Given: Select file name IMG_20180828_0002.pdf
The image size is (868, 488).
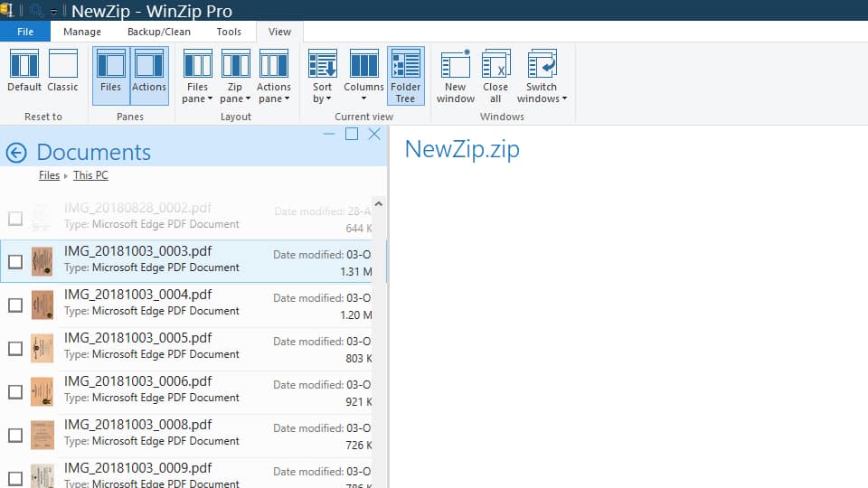Looking at the screenshot, I should point(137,208).
